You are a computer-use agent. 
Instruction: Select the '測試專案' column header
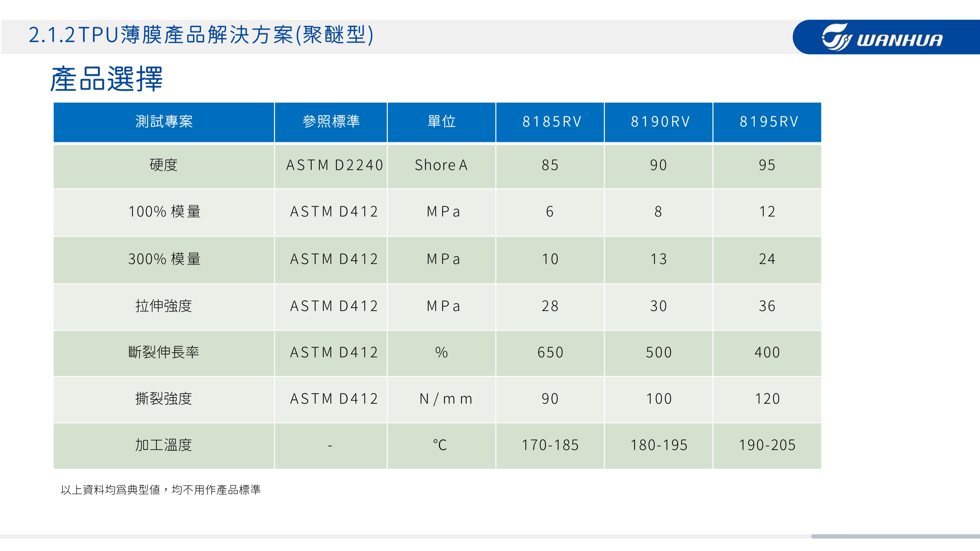click(164, 122)
